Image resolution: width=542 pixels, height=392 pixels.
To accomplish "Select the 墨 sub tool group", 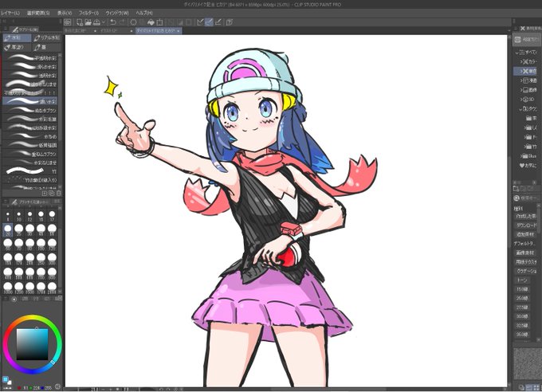I will coord(46,47).
